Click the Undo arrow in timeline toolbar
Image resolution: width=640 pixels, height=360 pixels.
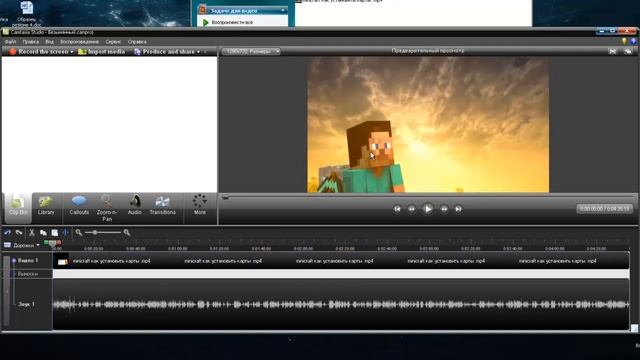7,232
